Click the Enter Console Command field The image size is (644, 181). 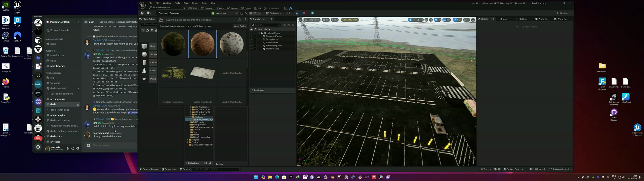[216, 169]
